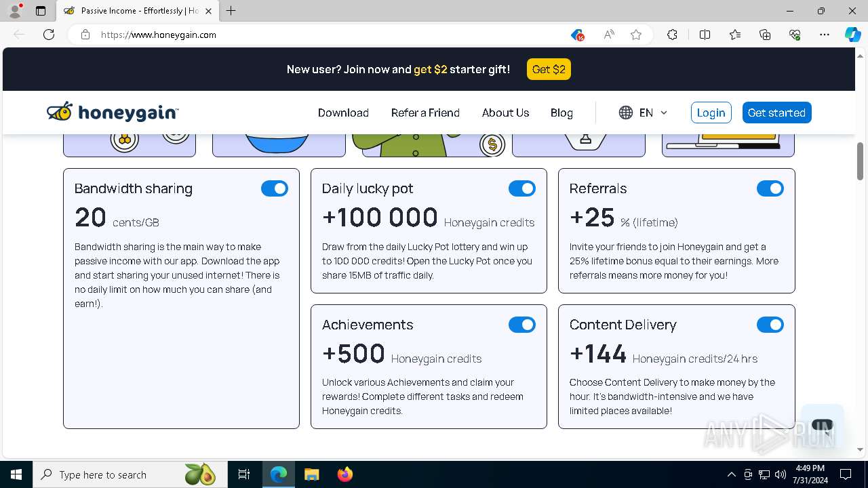Click the network tray icon

764,474
